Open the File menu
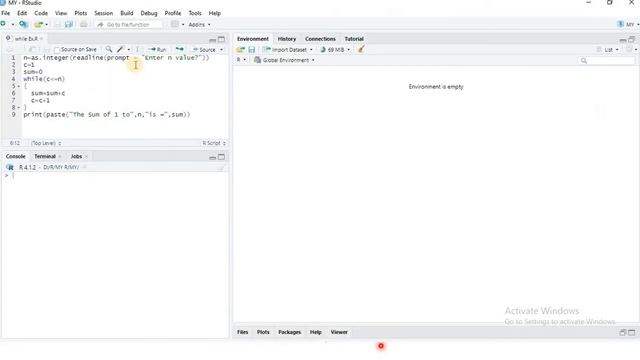This screenshot has height=360, width=640. 6,13
